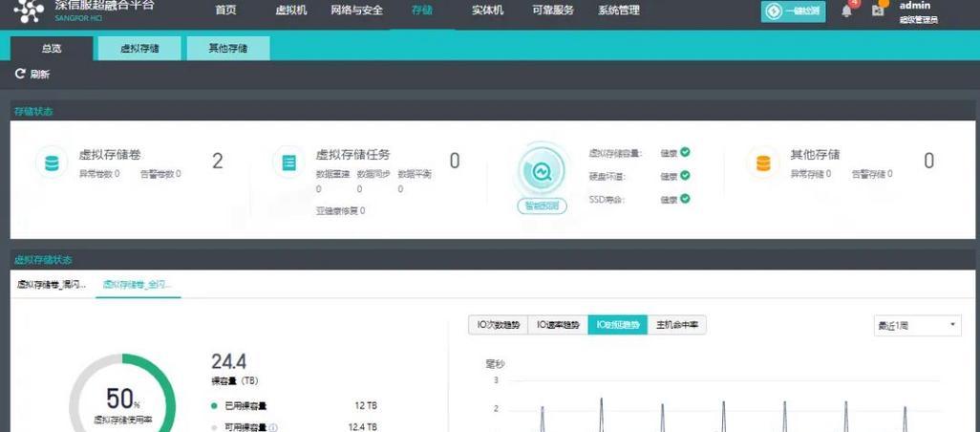Click the 50% storage usage ring

[x=122, y=400]
